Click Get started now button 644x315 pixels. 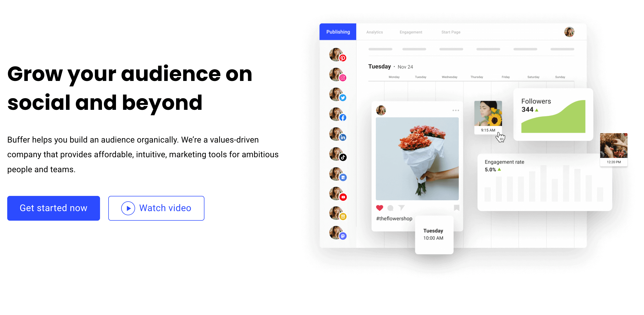pyautogui.click(x=54, y=208)
